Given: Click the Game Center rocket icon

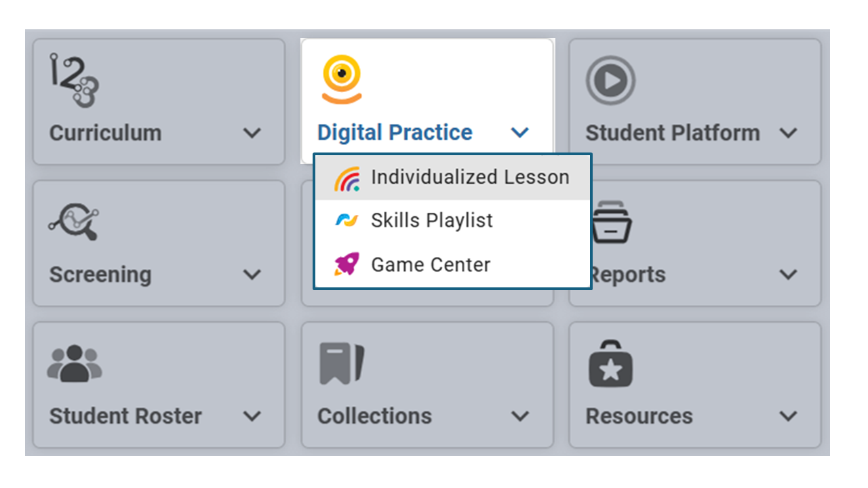Looking at the screenshot, I should 347,264.
